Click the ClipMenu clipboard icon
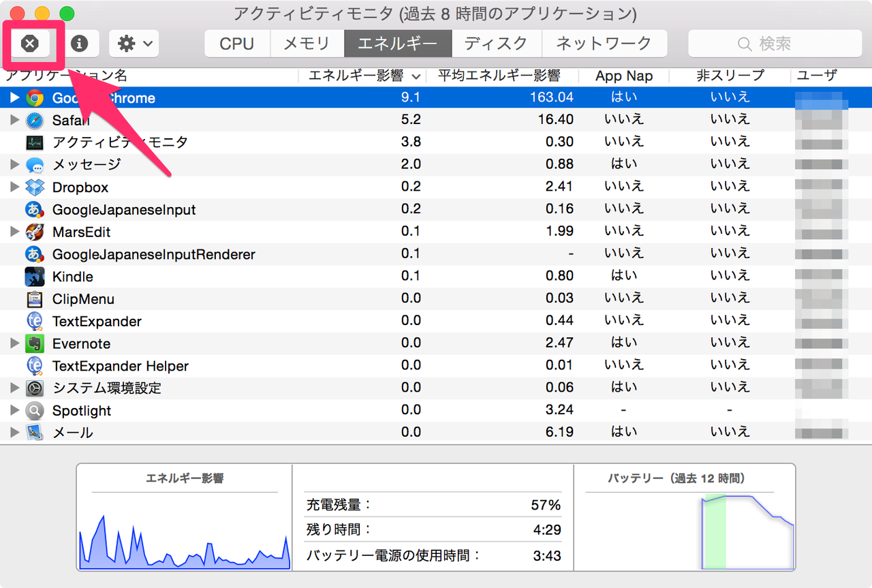872x588 pixels. 35,298
